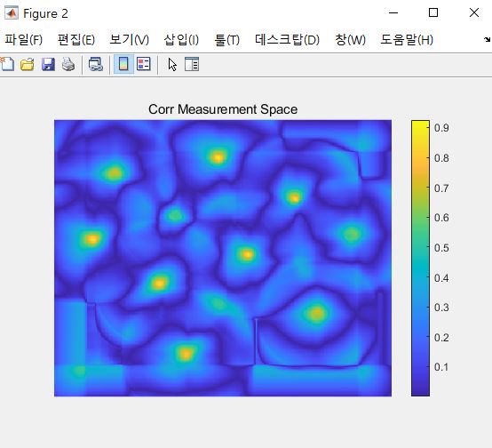Select the Edit Plot arrow tool
Image resolution: width=492 pixels, height=448 pixels.
[x=172, y=64]
